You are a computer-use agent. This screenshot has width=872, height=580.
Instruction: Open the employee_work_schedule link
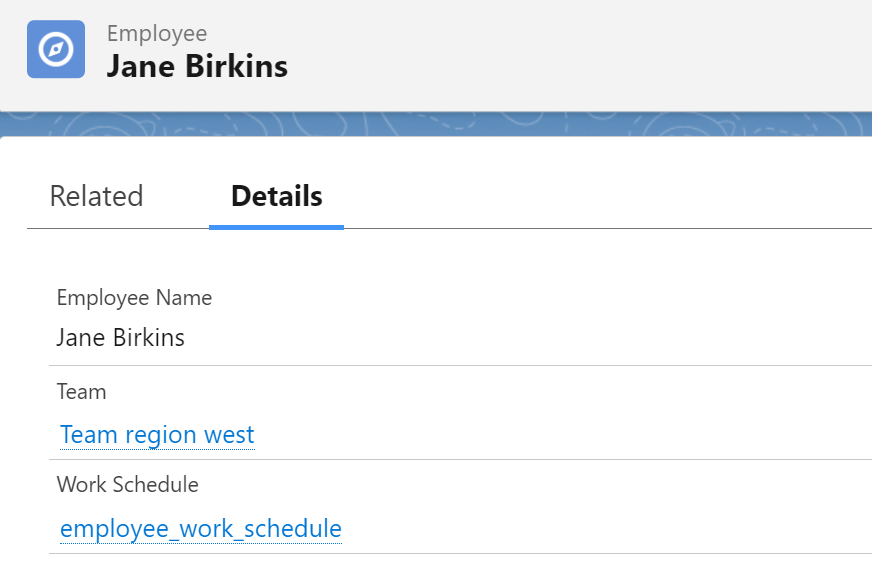point(201,528)
